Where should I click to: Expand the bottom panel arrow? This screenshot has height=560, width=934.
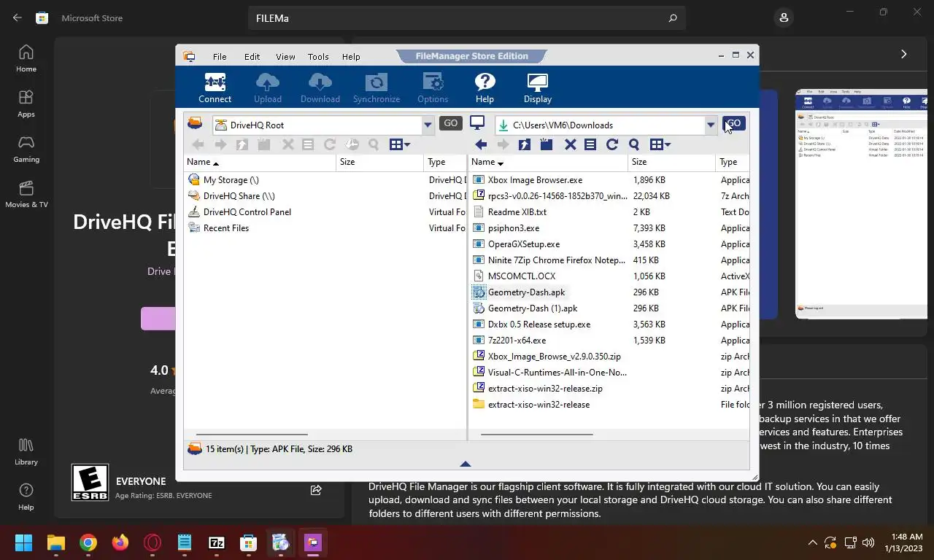click(466, 464)
